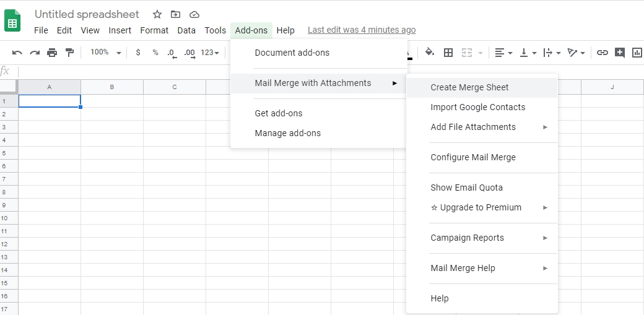
Task: Open the fill color picker
Action: (x=430, y=53)
